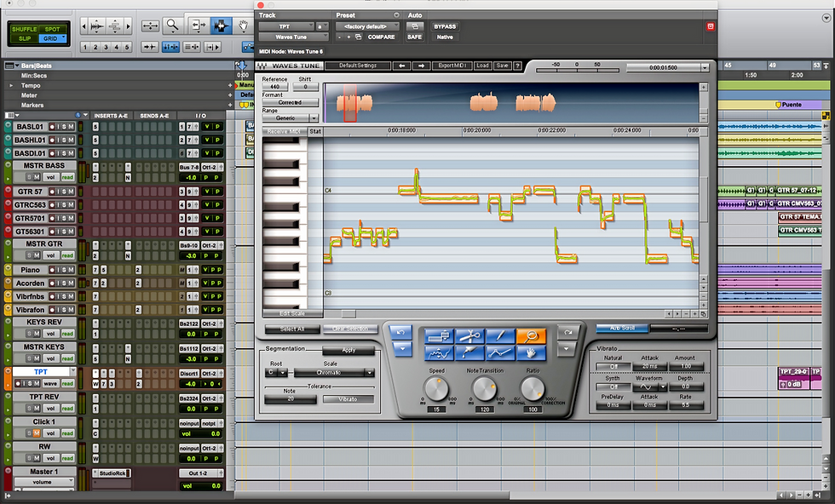835x504 pixels.
Task: Click the I/O column header
Action: [x=201, y=116]
